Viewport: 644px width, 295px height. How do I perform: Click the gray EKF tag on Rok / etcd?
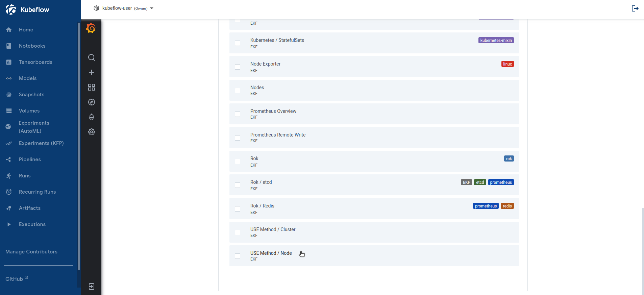point(466,182)
